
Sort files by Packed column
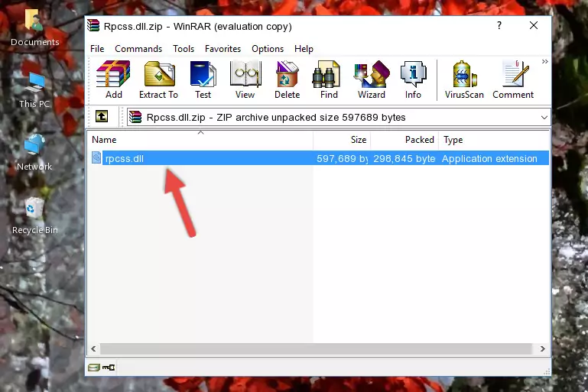click(x=404, y=139)
